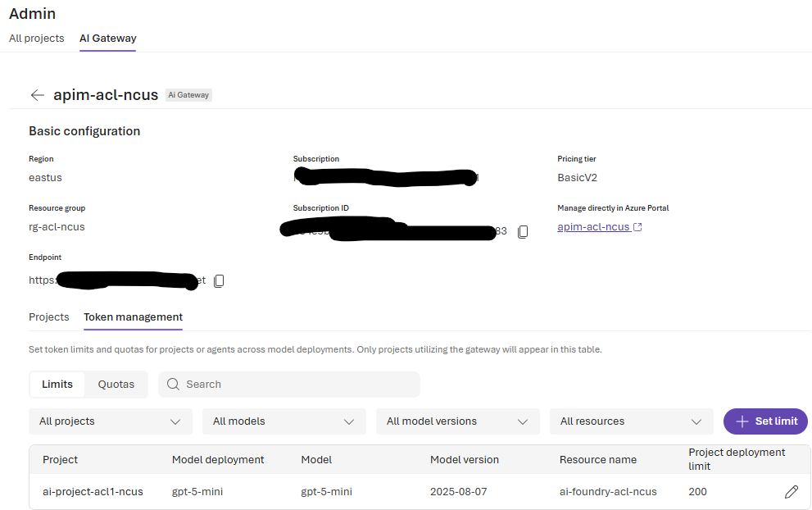Viewport: 812px width, 510px height.
Task: Open apim-acl-ncus link in Azure Portal
Action: coord(593,227)
